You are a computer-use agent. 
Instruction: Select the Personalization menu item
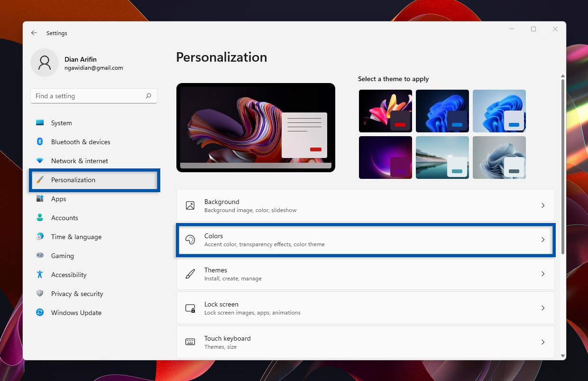[x=73, y=180]
